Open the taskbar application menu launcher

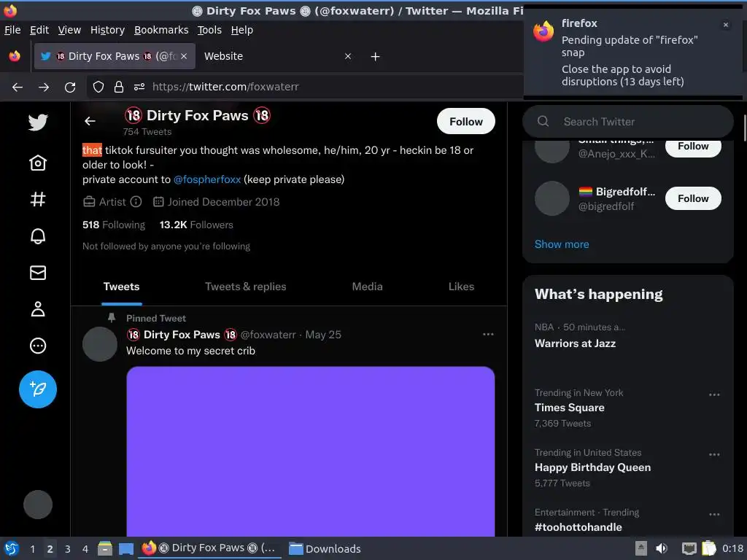click(x=12, y=548)
